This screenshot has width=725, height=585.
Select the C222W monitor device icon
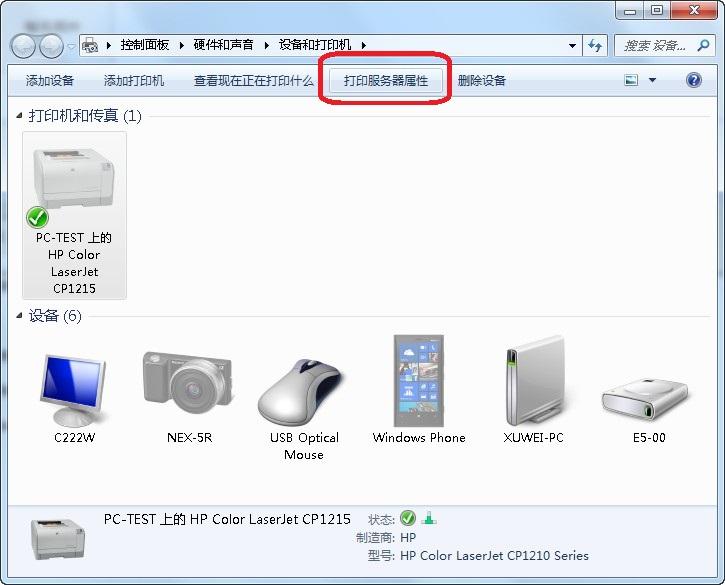[73, 390]
